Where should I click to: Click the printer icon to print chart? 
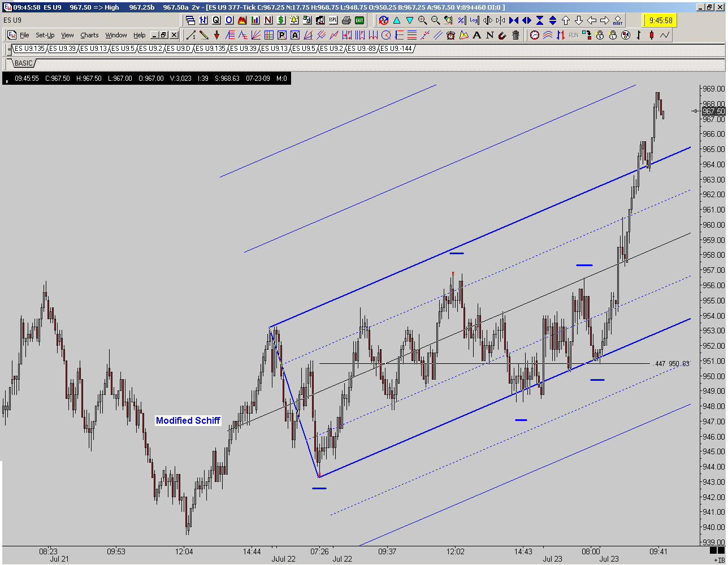[346, 20]
